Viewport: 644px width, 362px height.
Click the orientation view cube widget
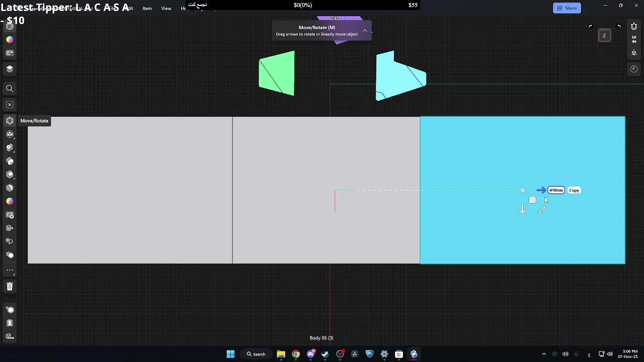604,35
